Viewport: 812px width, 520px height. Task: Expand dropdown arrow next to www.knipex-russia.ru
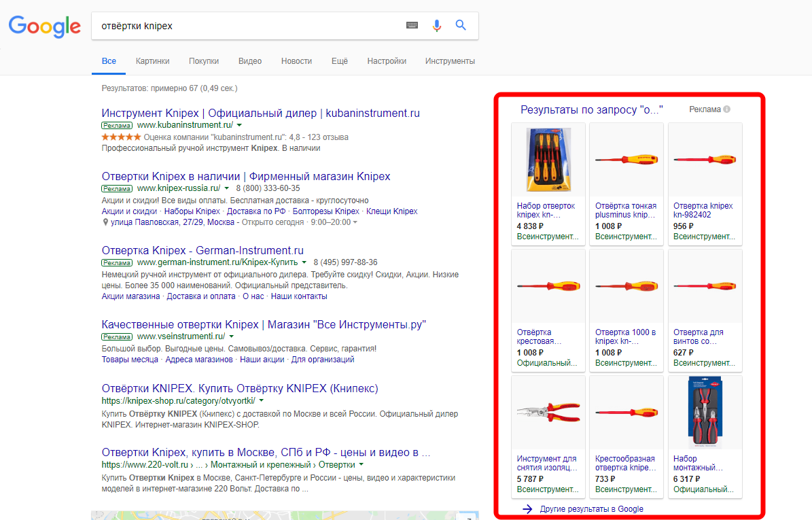(227, 188)
